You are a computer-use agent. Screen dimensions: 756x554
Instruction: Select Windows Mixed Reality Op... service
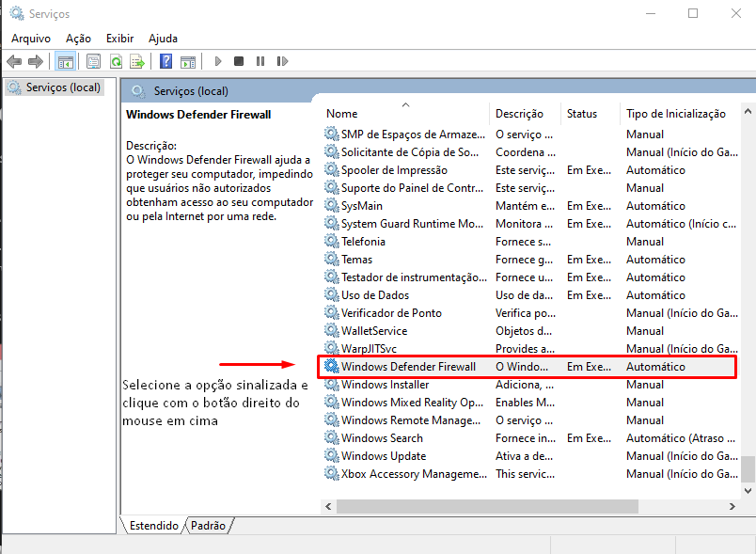412,403
